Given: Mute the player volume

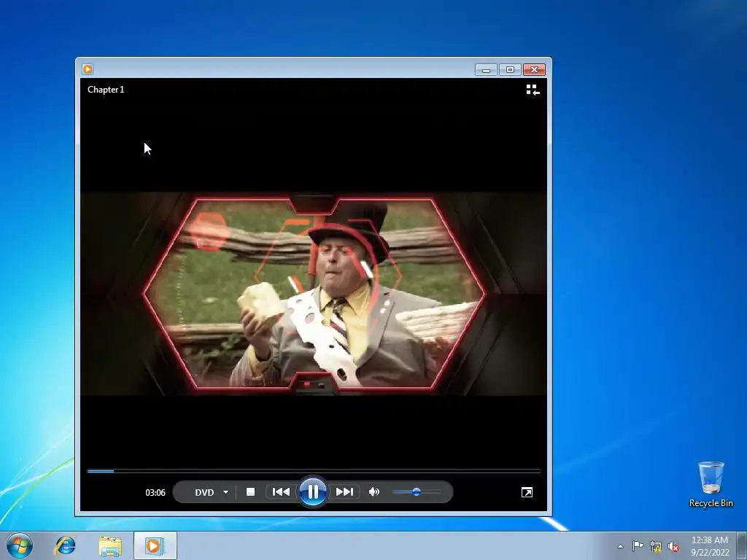Looking at the screenshot, I should 374,492.
